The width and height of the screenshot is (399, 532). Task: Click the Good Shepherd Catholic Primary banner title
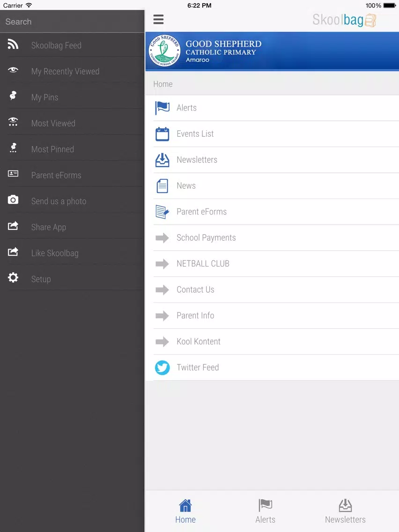point(223,47)
